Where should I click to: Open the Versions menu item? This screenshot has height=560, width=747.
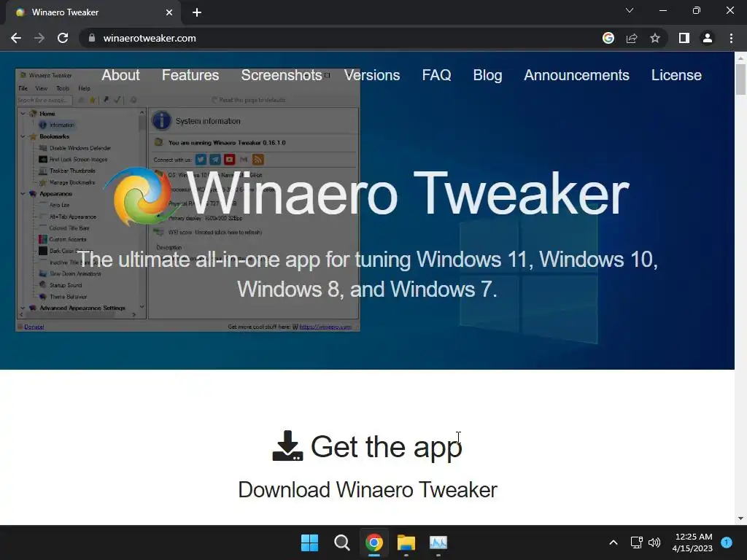coord(372,75)
